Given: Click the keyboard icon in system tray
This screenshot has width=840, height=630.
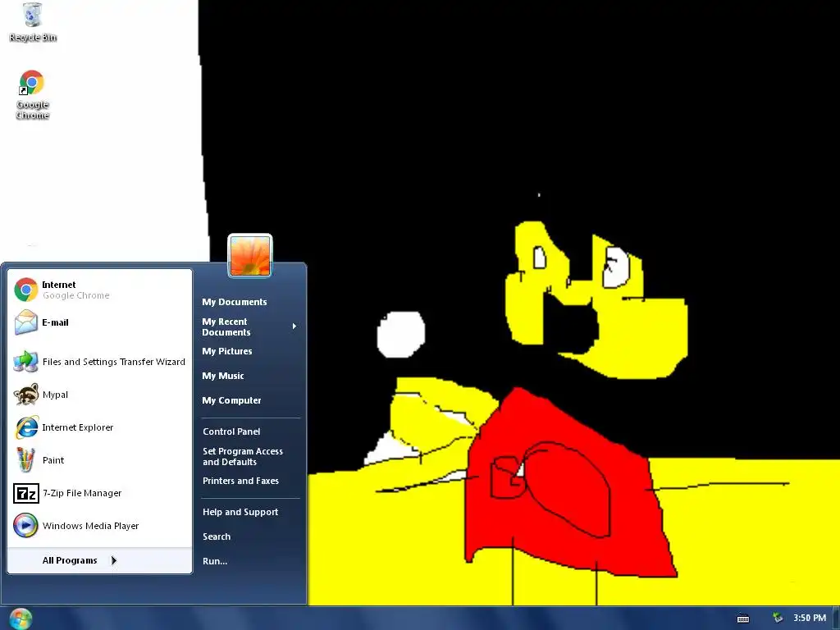Looking at the screenshot, I should coord(743,619).
